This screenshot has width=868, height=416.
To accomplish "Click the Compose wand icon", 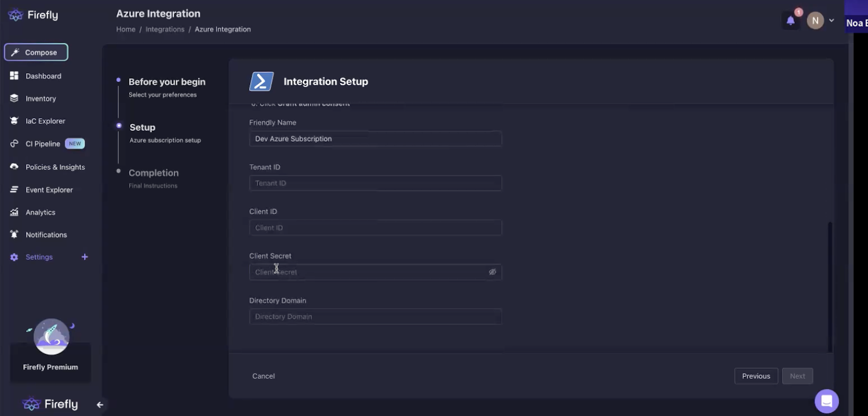I will point(15,52).
